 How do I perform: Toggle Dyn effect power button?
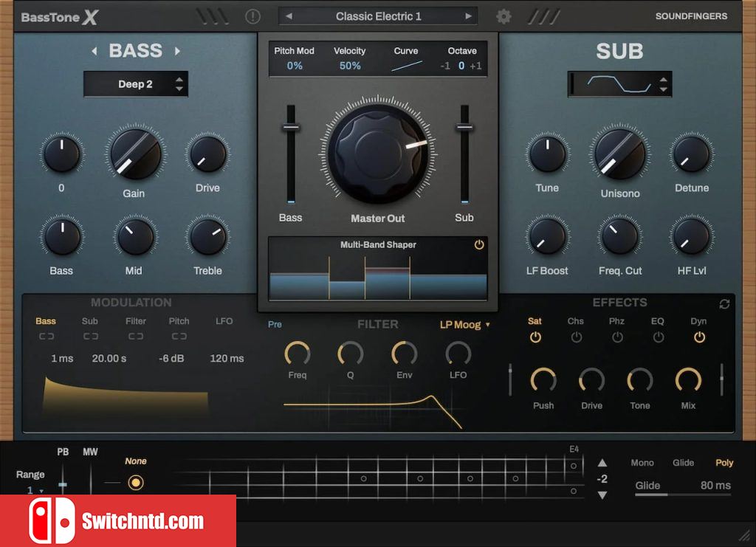click(x=699, y=337)
